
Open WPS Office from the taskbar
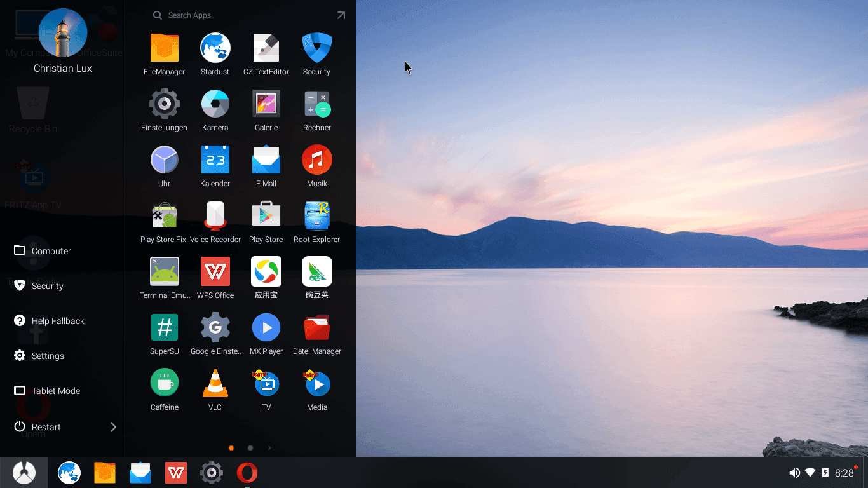(176, 473)
